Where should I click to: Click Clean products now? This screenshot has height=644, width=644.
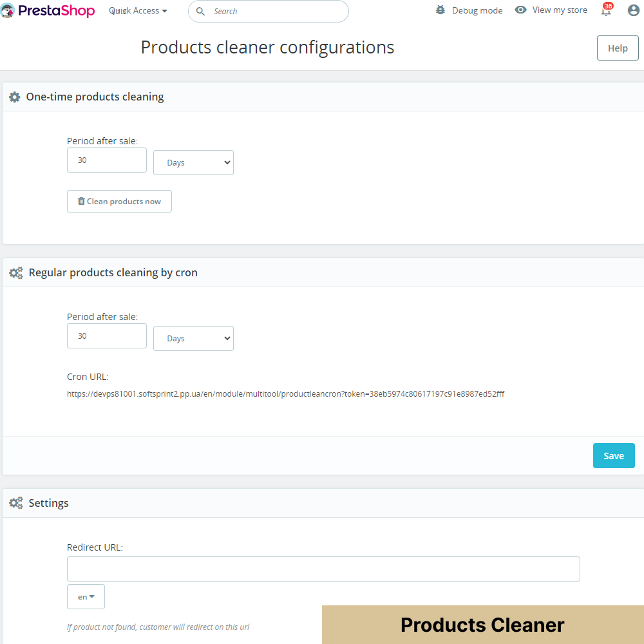(x=119, y=201)
